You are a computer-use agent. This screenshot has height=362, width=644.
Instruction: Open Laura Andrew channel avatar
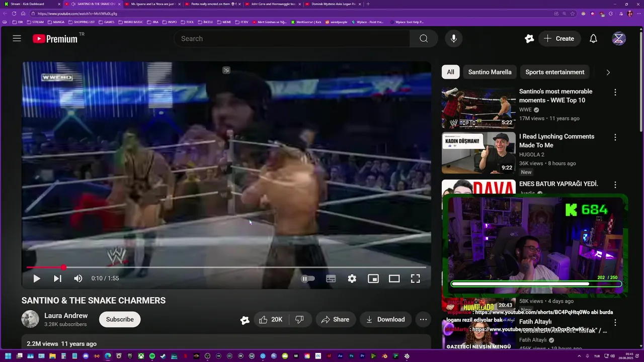pyautogui.click(x=30, y=319)
